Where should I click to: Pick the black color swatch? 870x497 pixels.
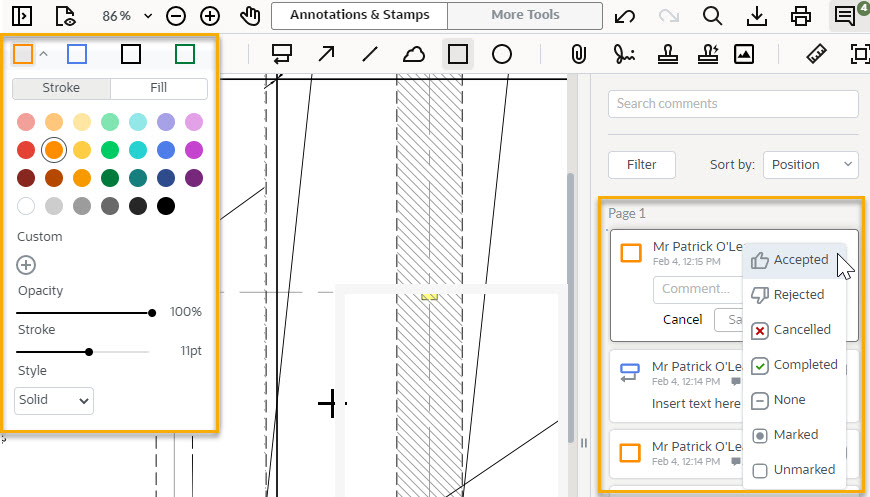click(x=166, y=206)
